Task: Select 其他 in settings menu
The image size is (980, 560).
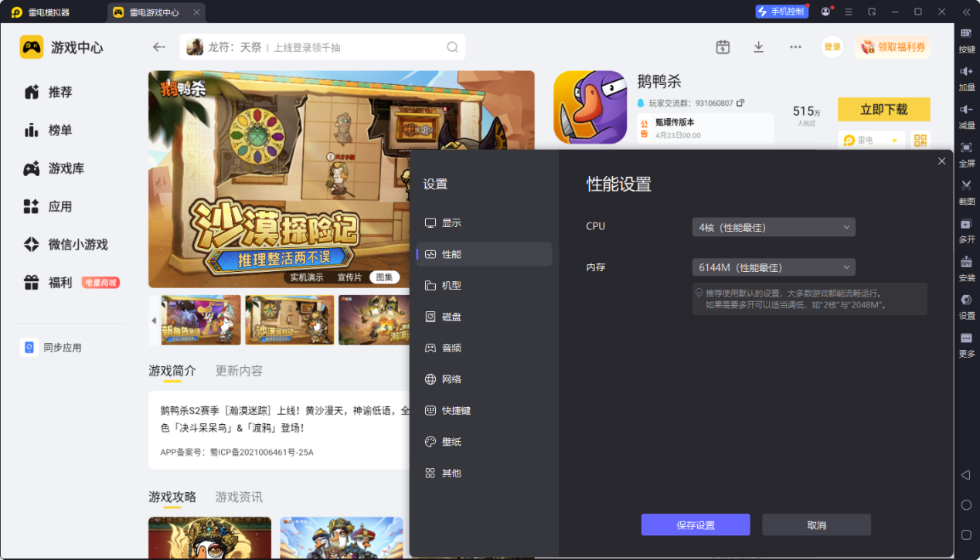Action: pos(484,473)
